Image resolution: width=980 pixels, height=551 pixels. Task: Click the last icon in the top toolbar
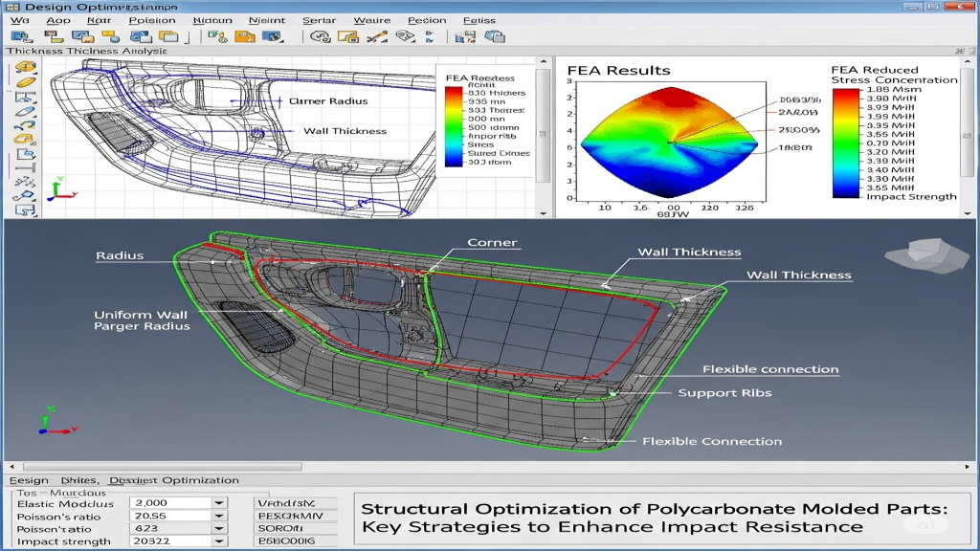click(x=494, y=37)
